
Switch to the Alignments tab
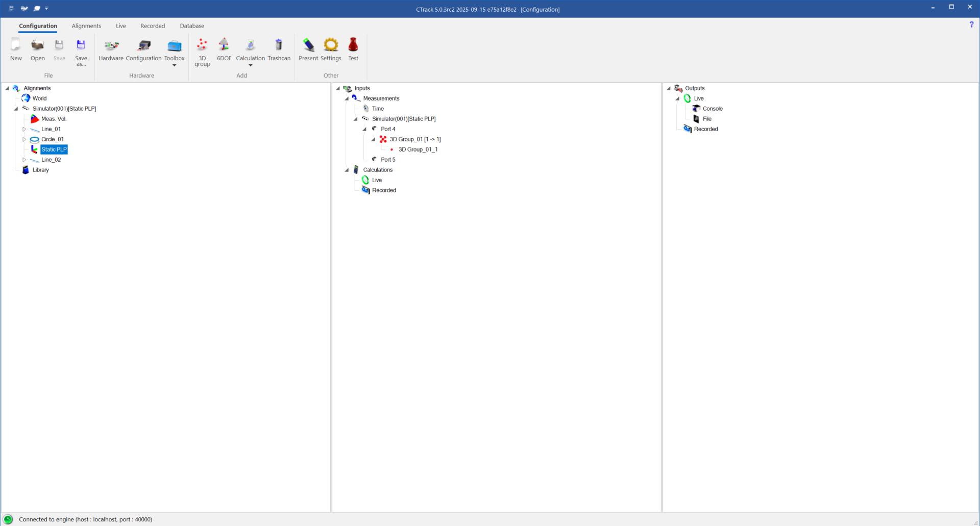coord(86,26)
